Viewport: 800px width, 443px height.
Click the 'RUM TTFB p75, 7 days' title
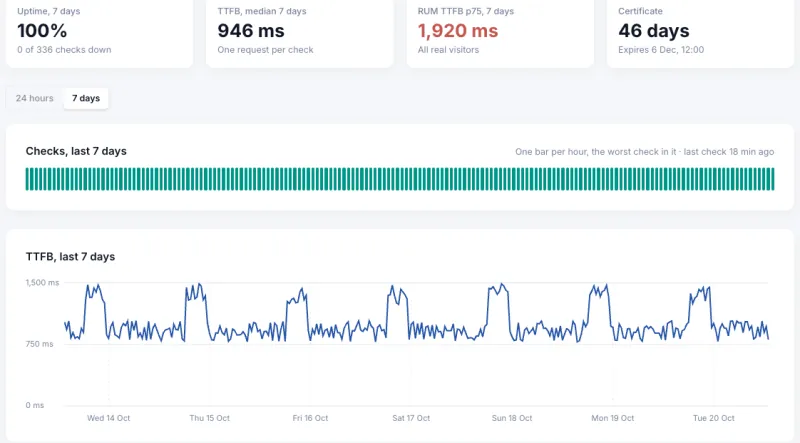(x=466, y=11)
